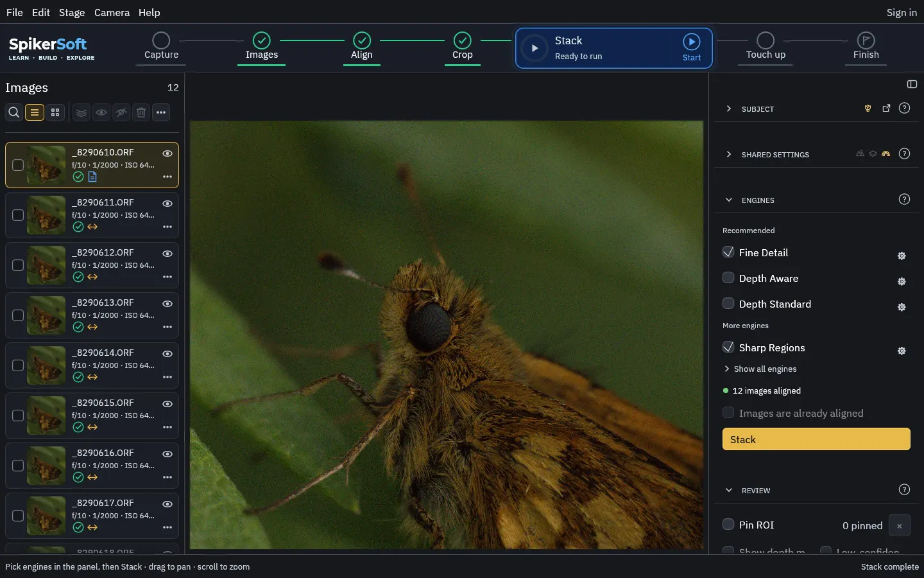The width and height of the screenshot is (924, 578).
Task: Uncheck the Sharp Regions engine
Action: [x=728, y=347]
